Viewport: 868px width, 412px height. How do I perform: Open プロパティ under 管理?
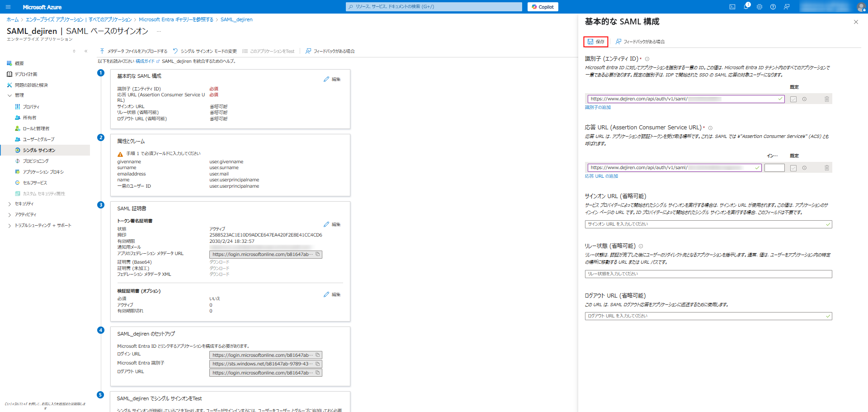click(x=31, y=107)
